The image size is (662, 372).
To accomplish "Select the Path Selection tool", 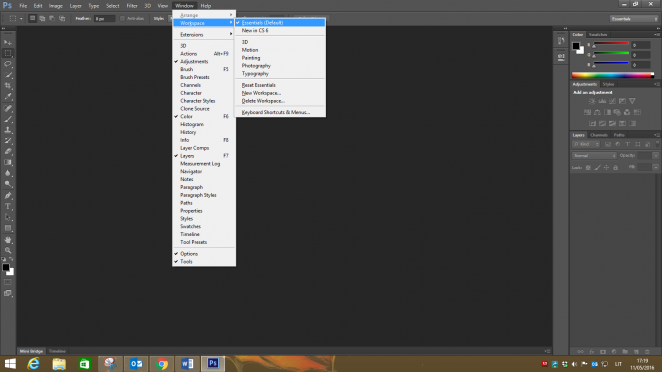I will pyautogui.click(x=8, y=217).
